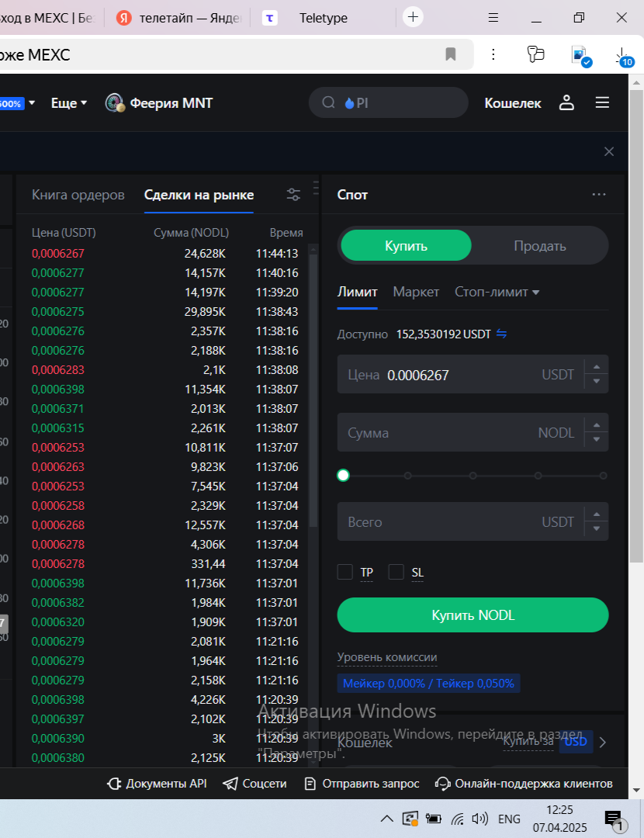Viewport: 644px width, 838px height.
Task: Click Отправить запрос in the footer
Action: tap(362, 784)
